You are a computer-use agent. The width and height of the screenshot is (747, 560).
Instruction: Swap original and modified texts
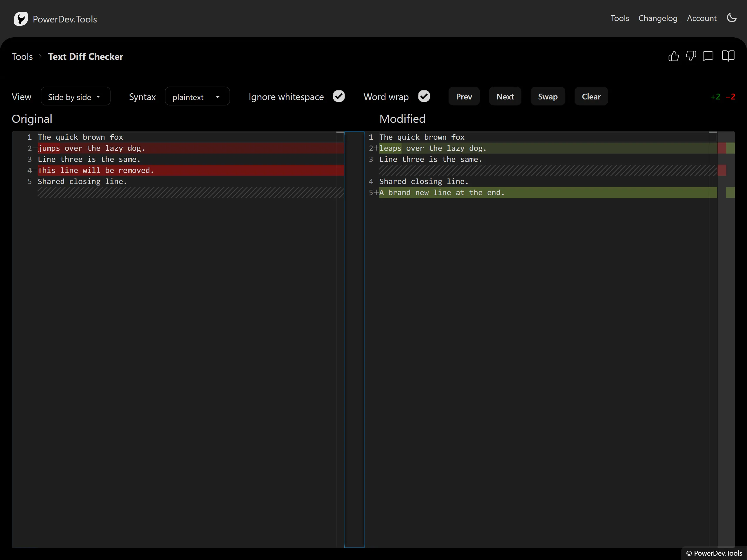pyautogui.click(x=547, y=97)
